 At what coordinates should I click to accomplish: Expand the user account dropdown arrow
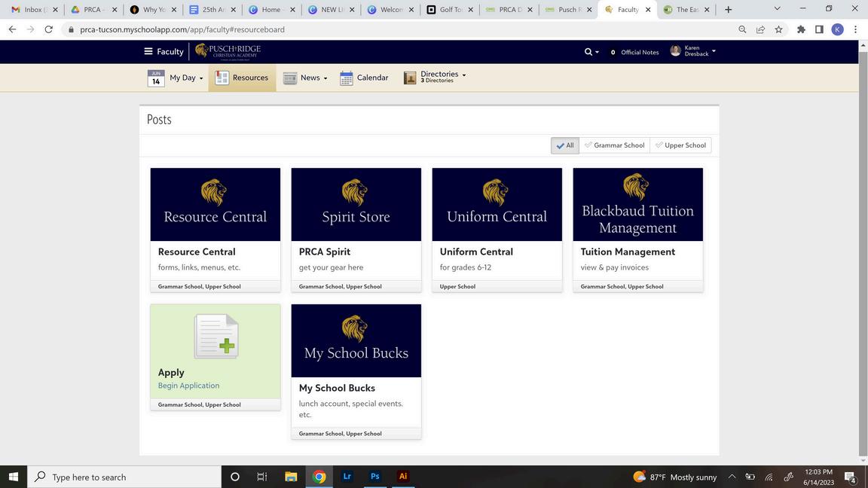pos(714,51)
